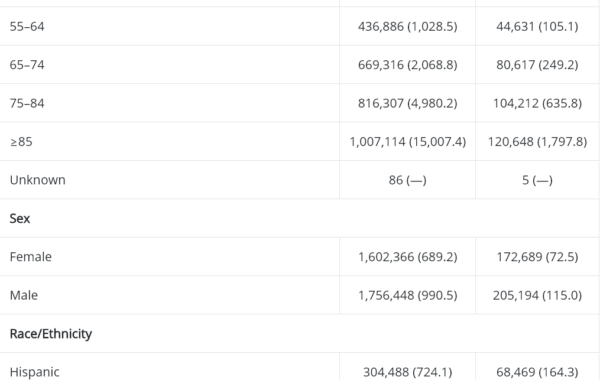This screenshot has width=600, height=380.
Task: Click the Race/Ethnicity section heading
Action: [x=51, y=334]
